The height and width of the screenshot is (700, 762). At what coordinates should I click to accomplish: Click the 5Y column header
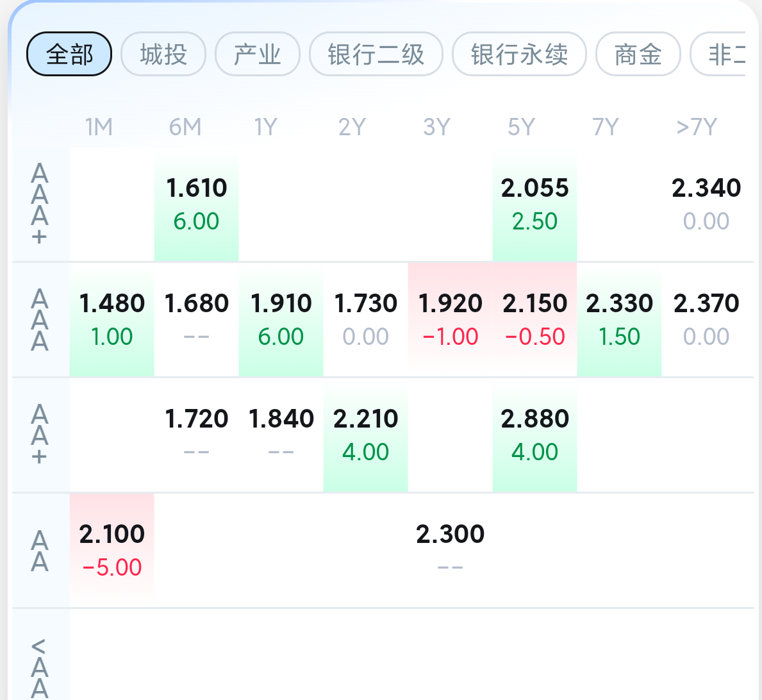[x=521, y=127]
